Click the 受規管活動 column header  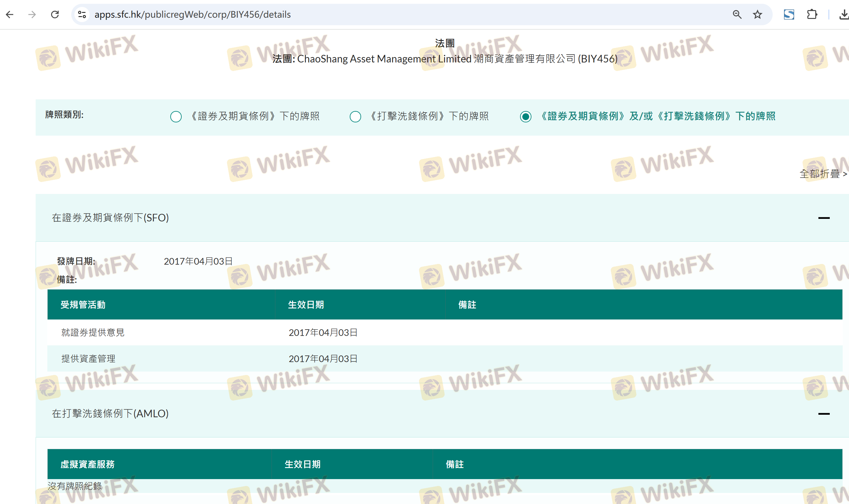(83, 305)
